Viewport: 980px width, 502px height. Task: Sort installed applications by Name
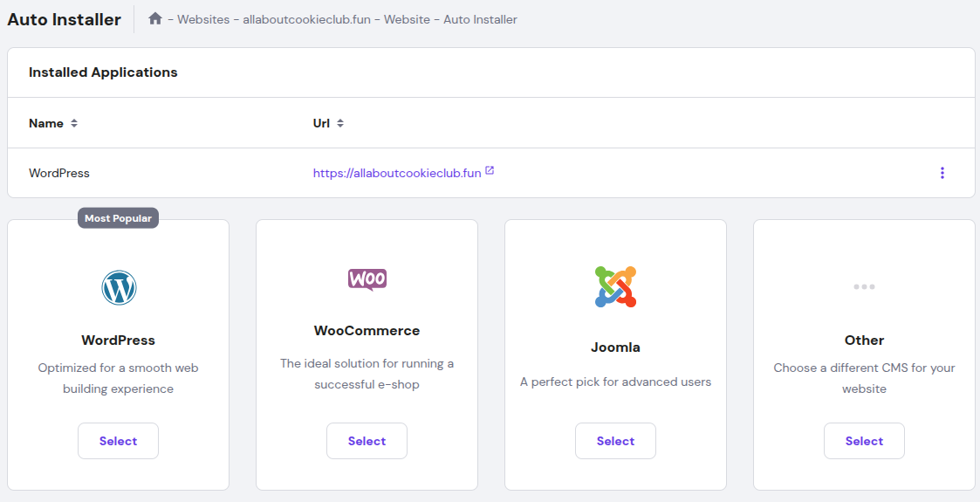tap(74, 123)
